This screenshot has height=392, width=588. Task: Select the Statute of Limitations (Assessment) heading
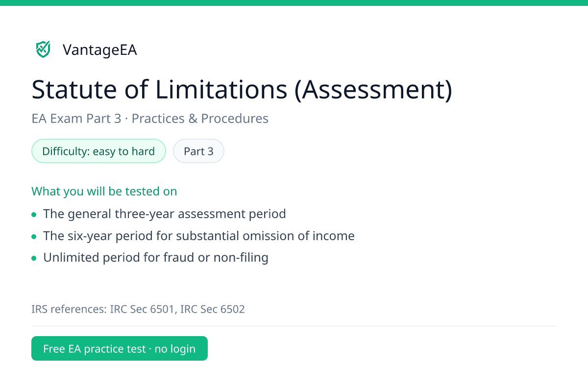tap(242, 90)
